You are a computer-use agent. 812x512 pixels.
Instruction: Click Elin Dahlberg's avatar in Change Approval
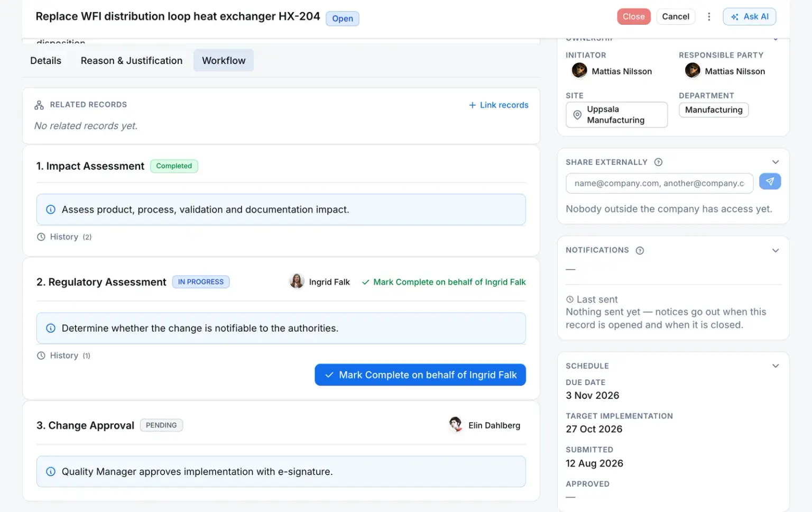455,425
